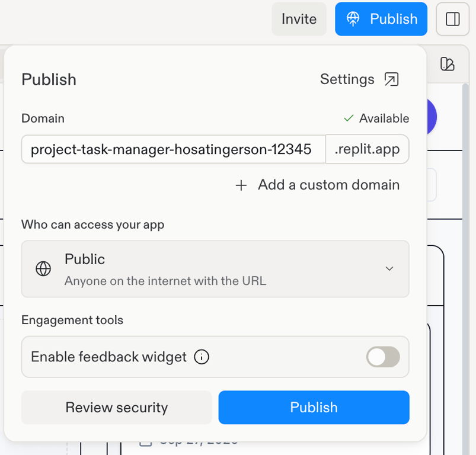Image resolution: width=476 pixels, height=455 pixels.
Task: Click the Invite button
Action: [299, 19]
